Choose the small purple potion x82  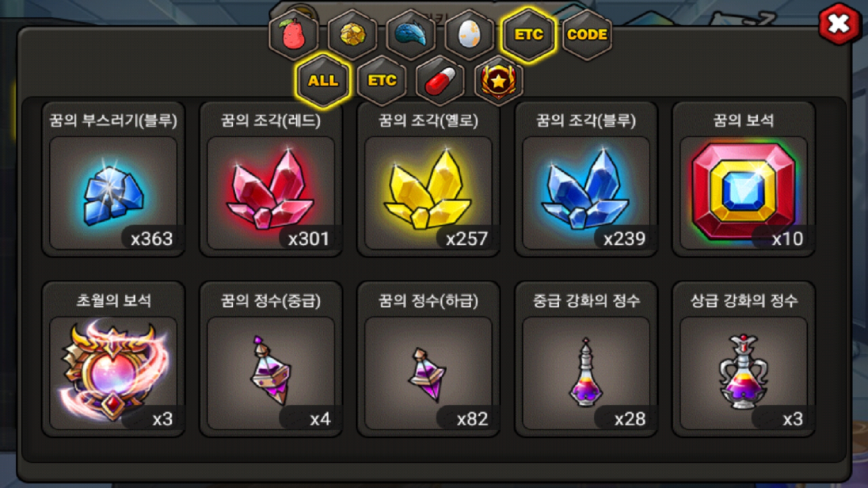coord(429,359)
